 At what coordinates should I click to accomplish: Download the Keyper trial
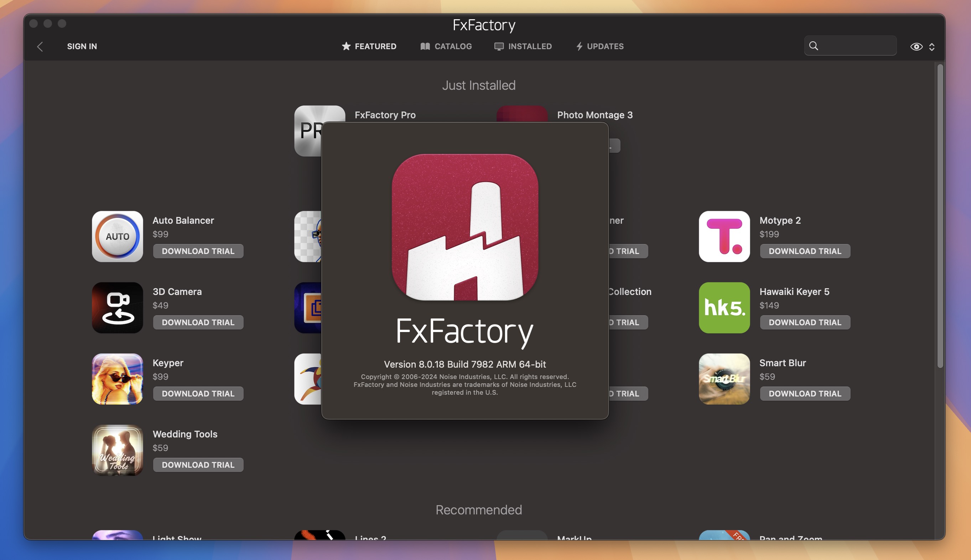coord(198,394)
